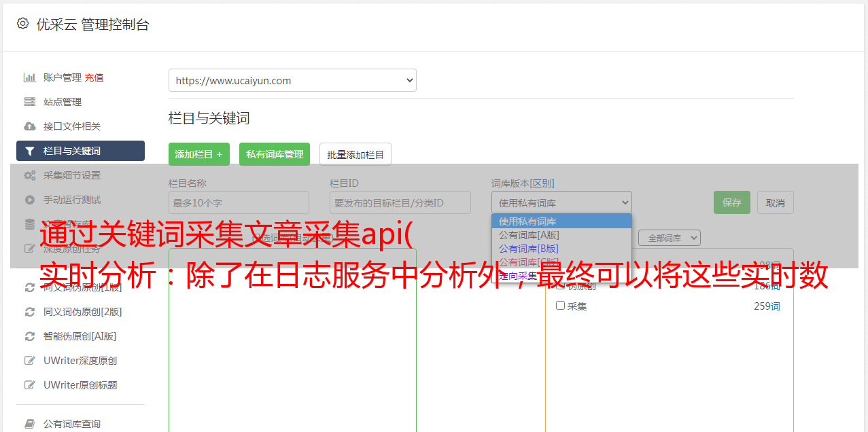Open the 全部词库 filter dropdown

click(x=670, y=238)
